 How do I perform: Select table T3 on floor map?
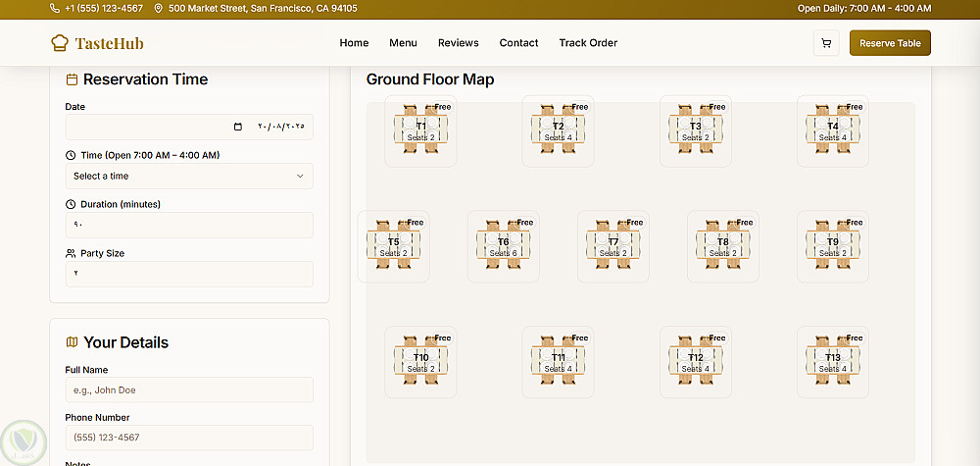[696, 130]
